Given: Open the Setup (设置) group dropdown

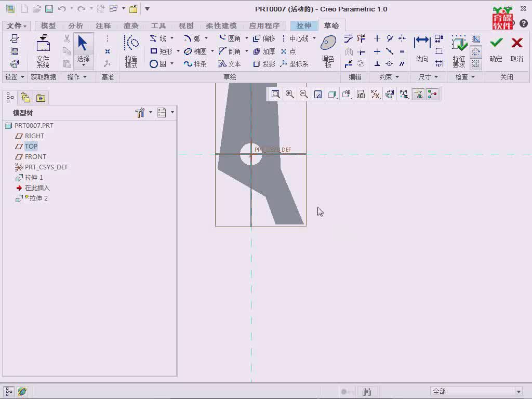Looking at the screenshot, I should click(x=14, y=77).
